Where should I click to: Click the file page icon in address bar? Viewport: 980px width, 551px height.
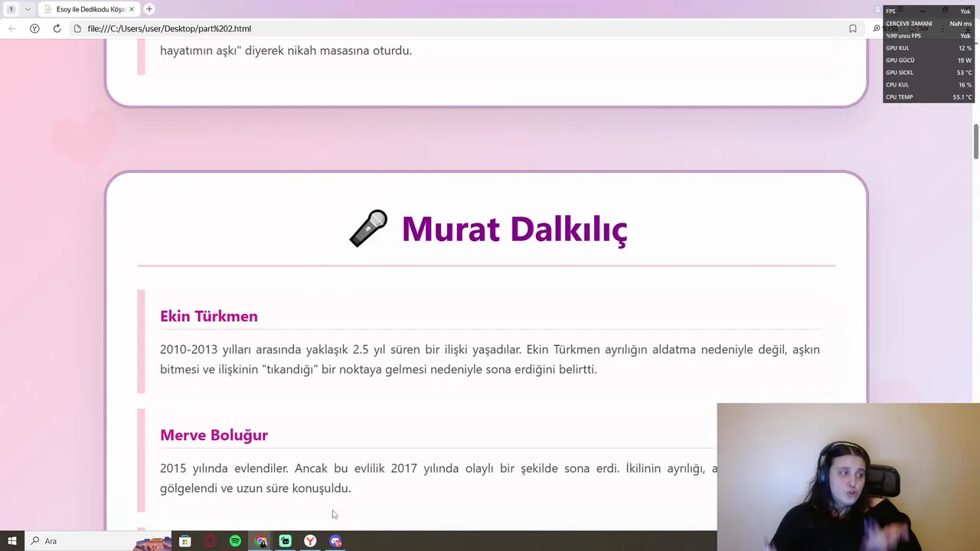[x=77, y=28]
